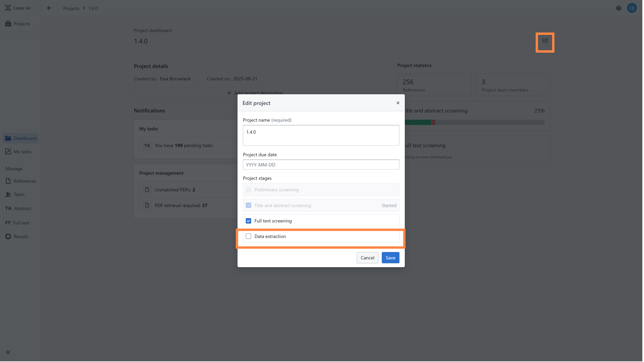Open Full text in the sidebar
The image size is (644, 362).
pos(21,223)
